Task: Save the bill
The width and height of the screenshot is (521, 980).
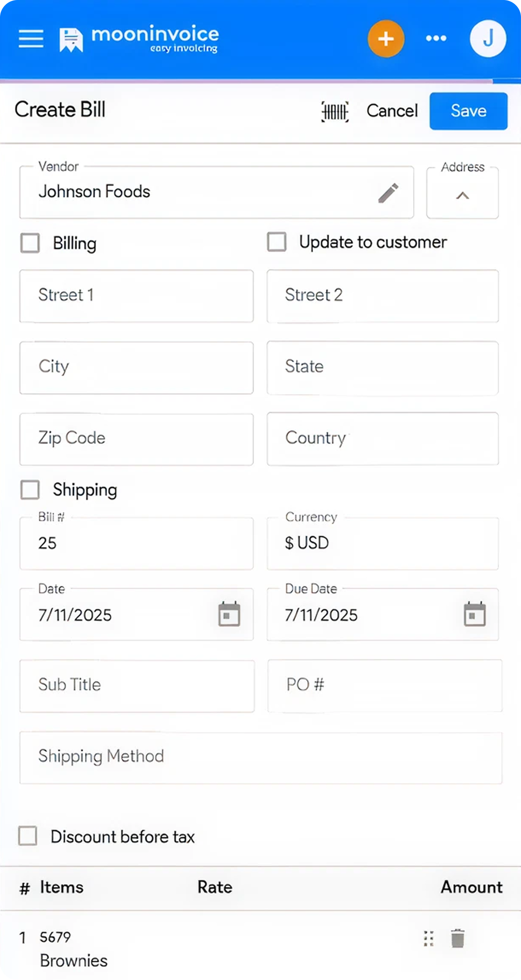Action: 468,111
